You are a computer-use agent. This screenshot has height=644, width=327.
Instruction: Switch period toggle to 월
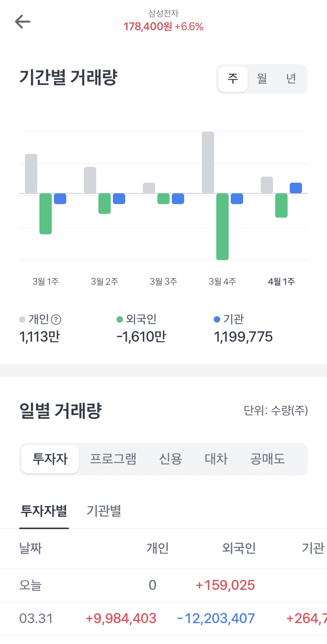click(x=262, y=79)
